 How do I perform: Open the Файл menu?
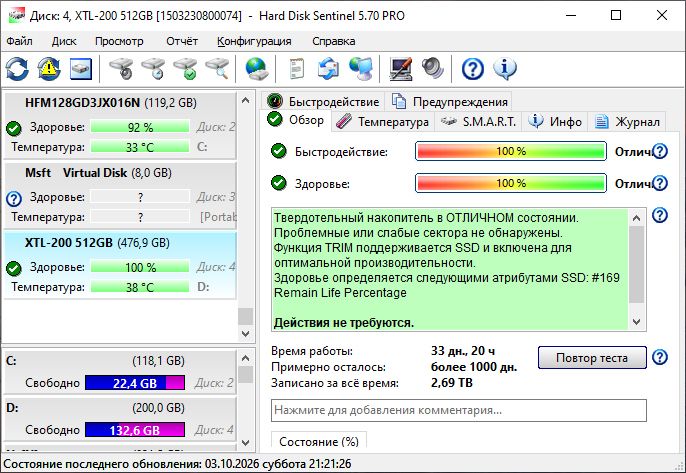[19, 41]
